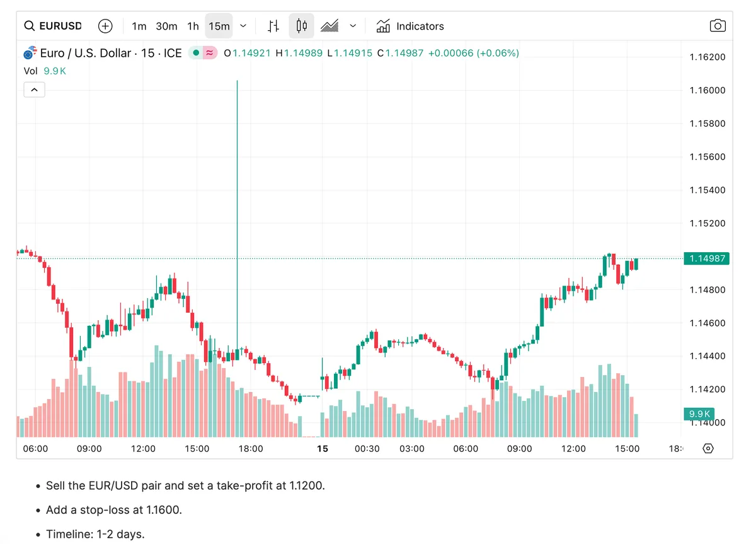This screenshot has height=544, width=756.
Task: Toggle the green market status pill
Action: (x=197, y=53)
